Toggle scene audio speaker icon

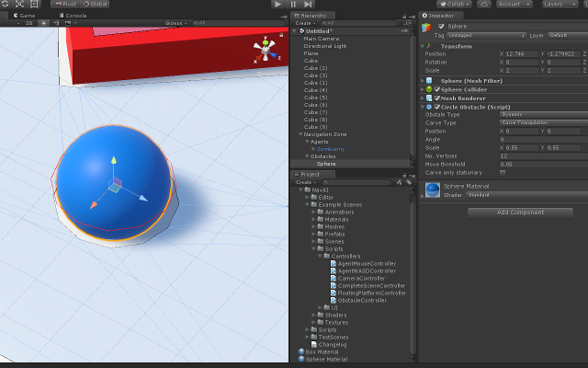pyautogui.click(x=56, y=23)
